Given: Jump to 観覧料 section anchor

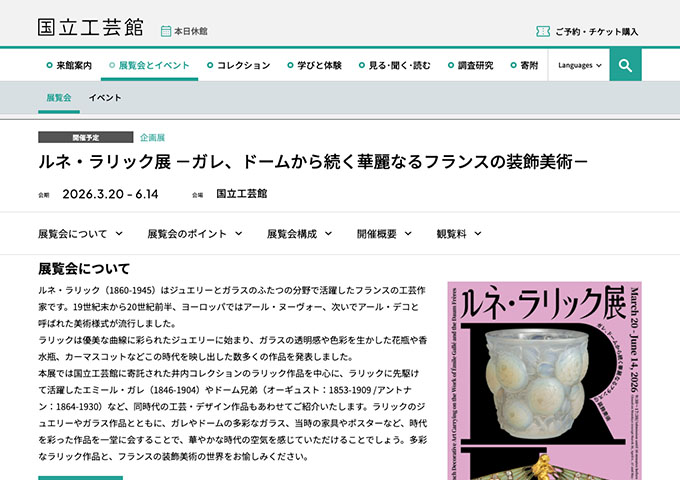Looking at the screenshot, I should coord(459,234).
